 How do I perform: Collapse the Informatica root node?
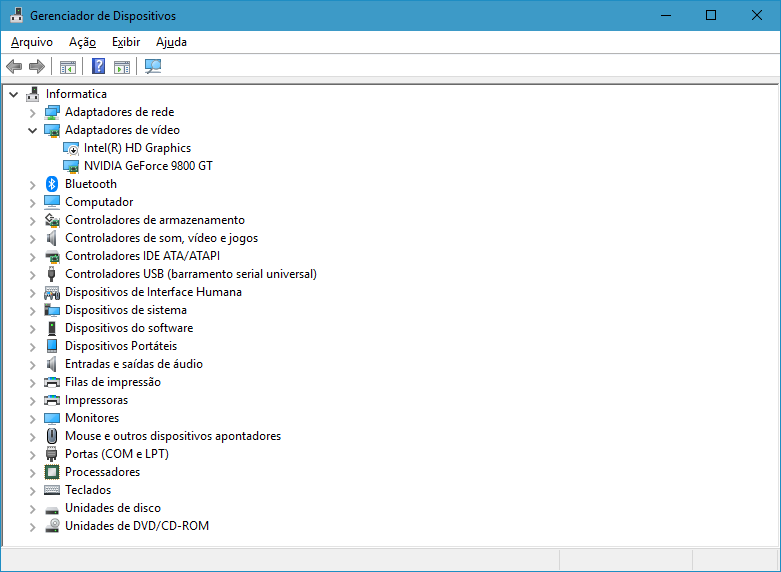pos(13,94)
